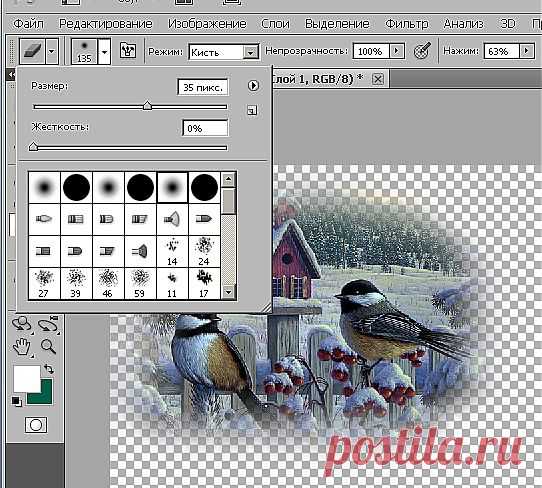Select the first brush-tip preset in the second row
The width and height of the screenshot is (542, 488).
pyautogui.click(x=44, y=219)
